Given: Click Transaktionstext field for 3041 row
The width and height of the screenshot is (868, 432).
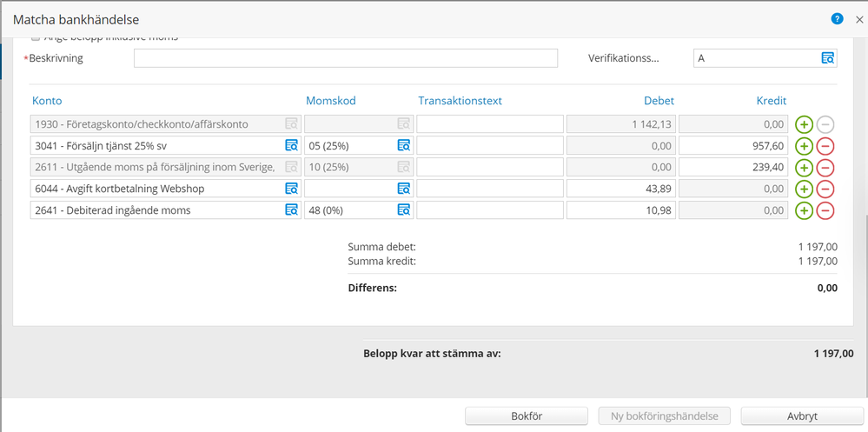Looking at the screenshot, I should 489,145.
